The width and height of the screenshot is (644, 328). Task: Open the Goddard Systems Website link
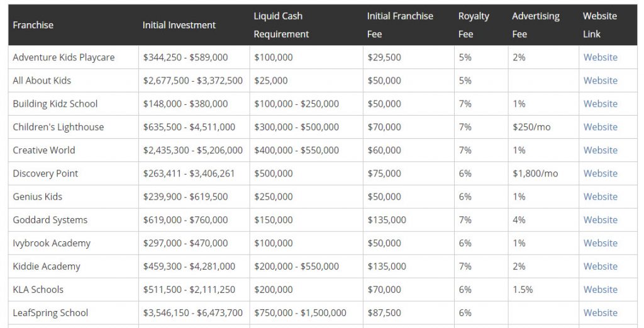600,220
